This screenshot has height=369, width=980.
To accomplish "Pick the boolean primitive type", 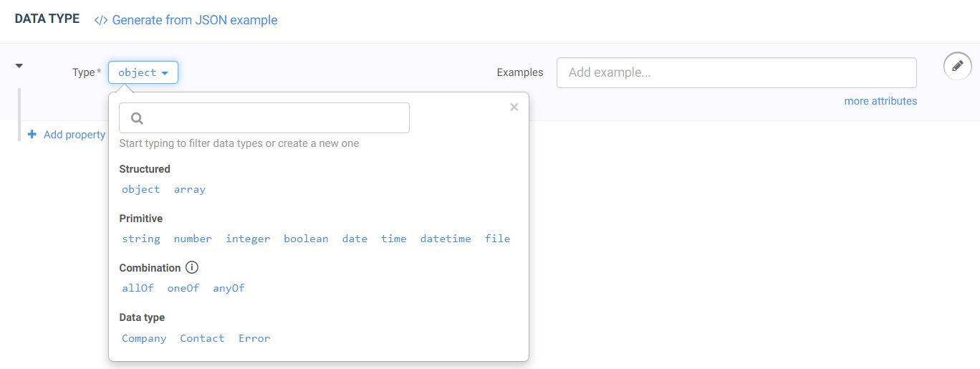I will pos(306,239).
